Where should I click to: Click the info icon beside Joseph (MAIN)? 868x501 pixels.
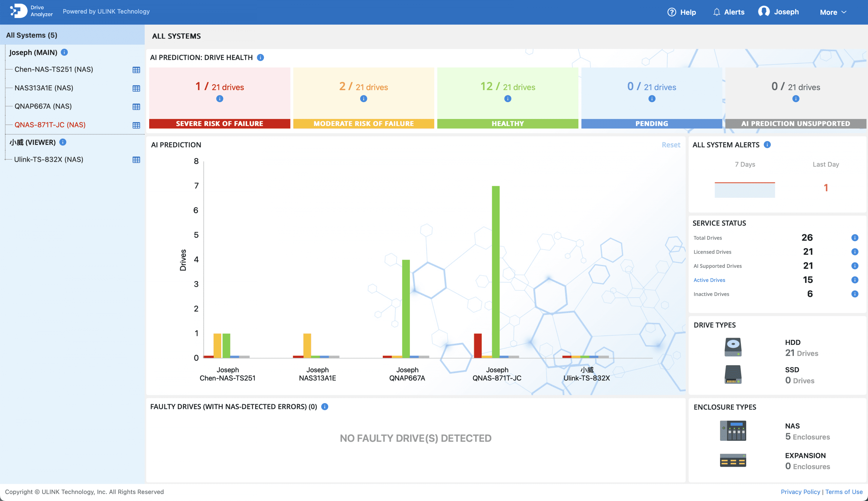point(65,52)
